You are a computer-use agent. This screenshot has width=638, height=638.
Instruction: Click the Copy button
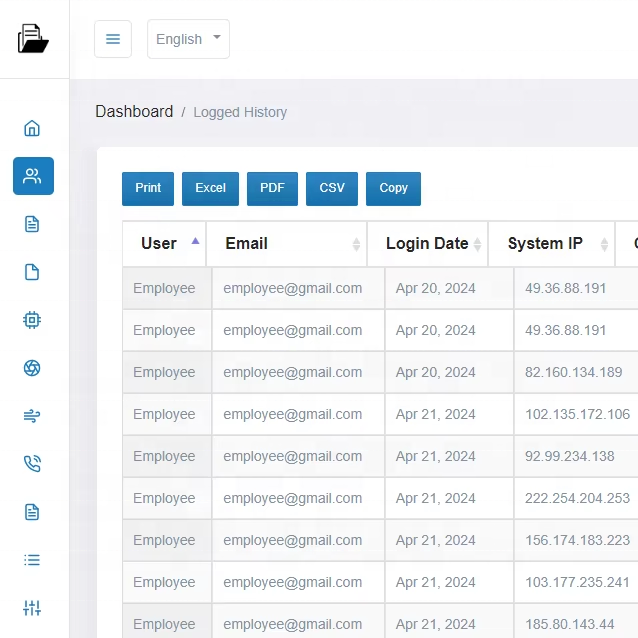[x=393, y=189]
